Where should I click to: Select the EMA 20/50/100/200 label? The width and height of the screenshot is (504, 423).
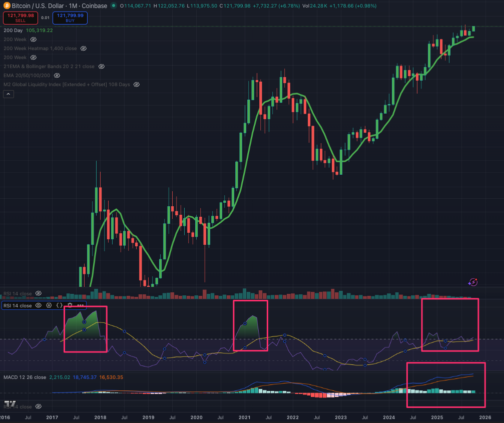27,75
